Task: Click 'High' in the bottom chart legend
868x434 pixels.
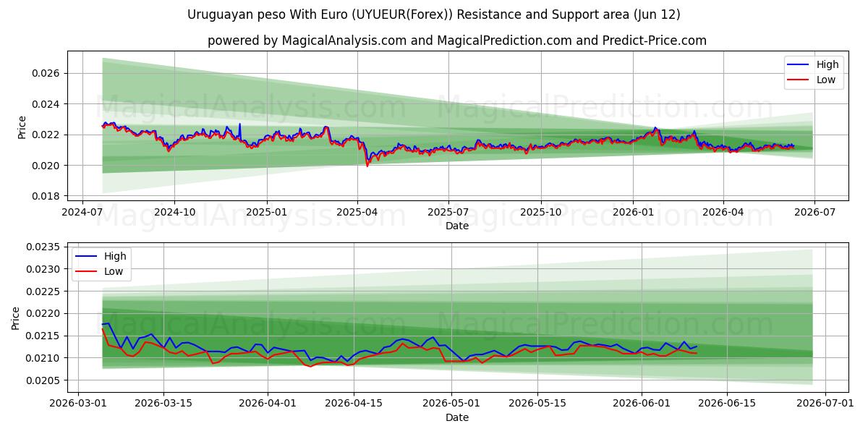Action: [115, 256]
